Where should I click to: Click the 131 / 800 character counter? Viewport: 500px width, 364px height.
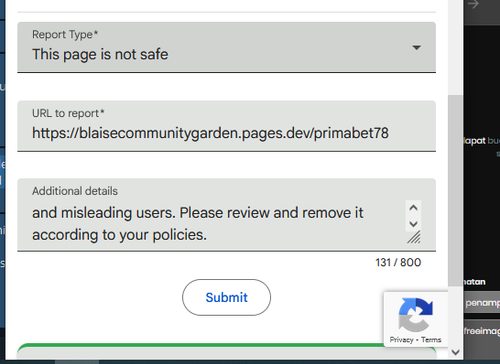(398, 262)
